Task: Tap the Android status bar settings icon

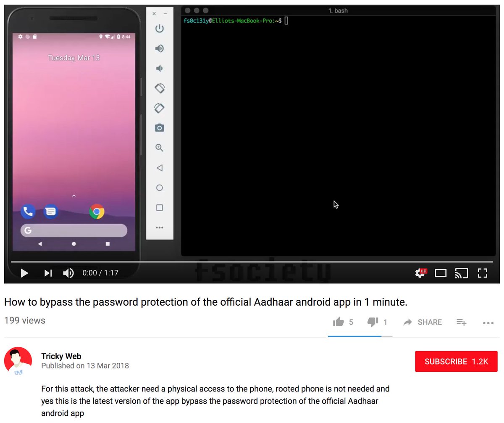Action: (20, 37)
